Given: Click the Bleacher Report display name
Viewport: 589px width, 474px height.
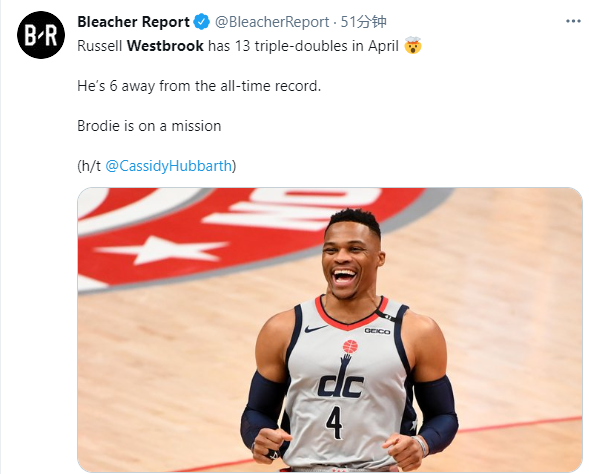Looking at the screenshot, I should [133, 22].
